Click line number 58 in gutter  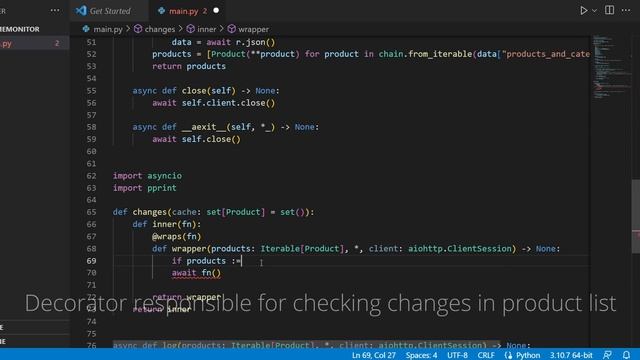pos(91,127)
